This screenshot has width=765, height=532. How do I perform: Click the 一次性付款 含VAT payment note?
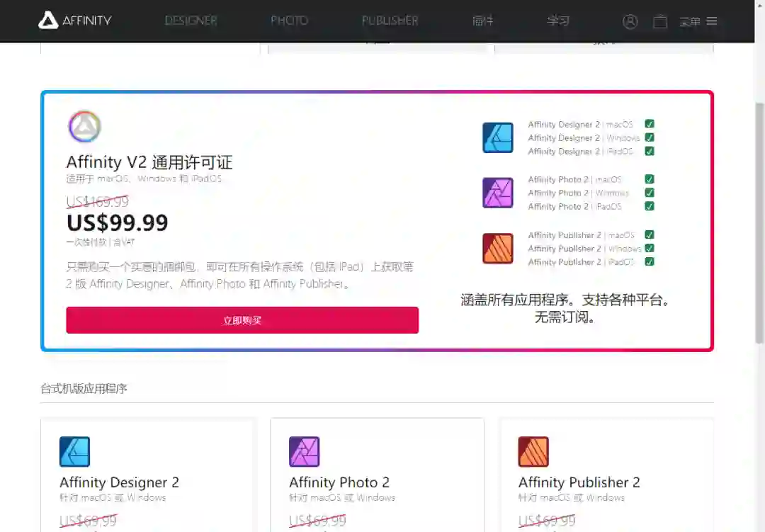[x=101, y=242]
